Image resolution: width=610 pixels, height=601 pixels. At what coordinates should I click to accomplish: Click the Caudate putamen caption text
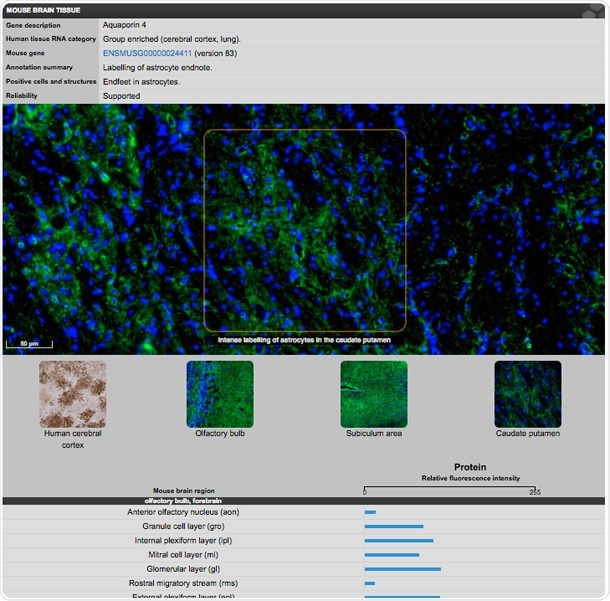coord(527,434)
